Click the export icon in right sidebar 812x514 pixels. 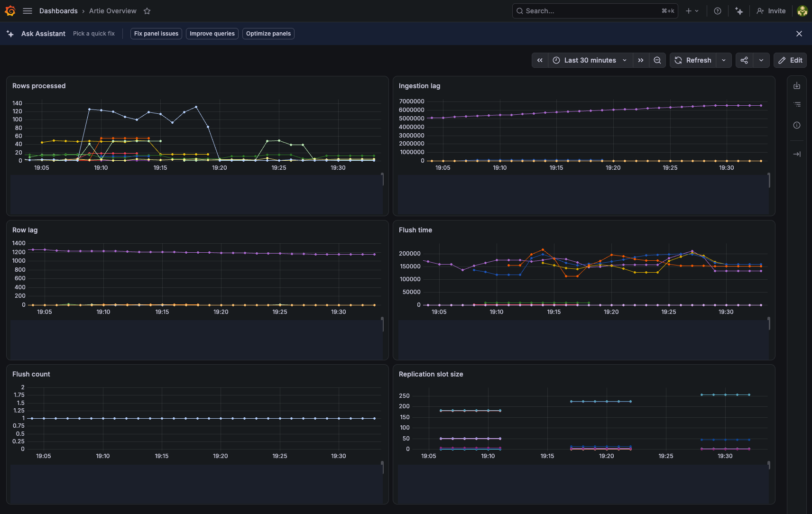pyautogui.click(x=797, y=85)
